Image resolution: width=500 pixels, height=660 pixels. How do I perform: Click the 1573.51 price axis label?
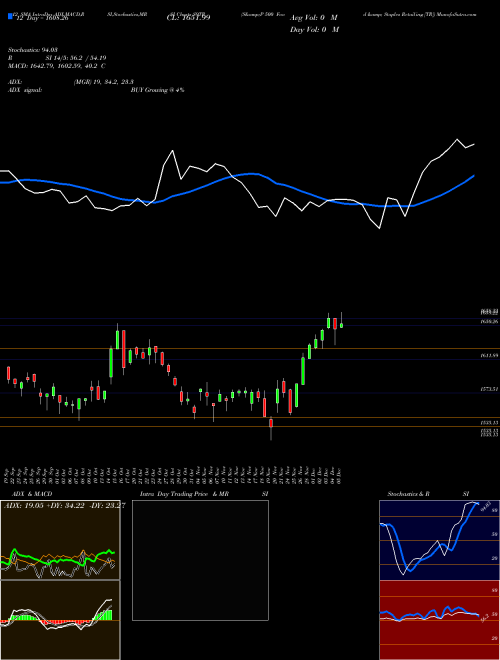click(489, 389)
